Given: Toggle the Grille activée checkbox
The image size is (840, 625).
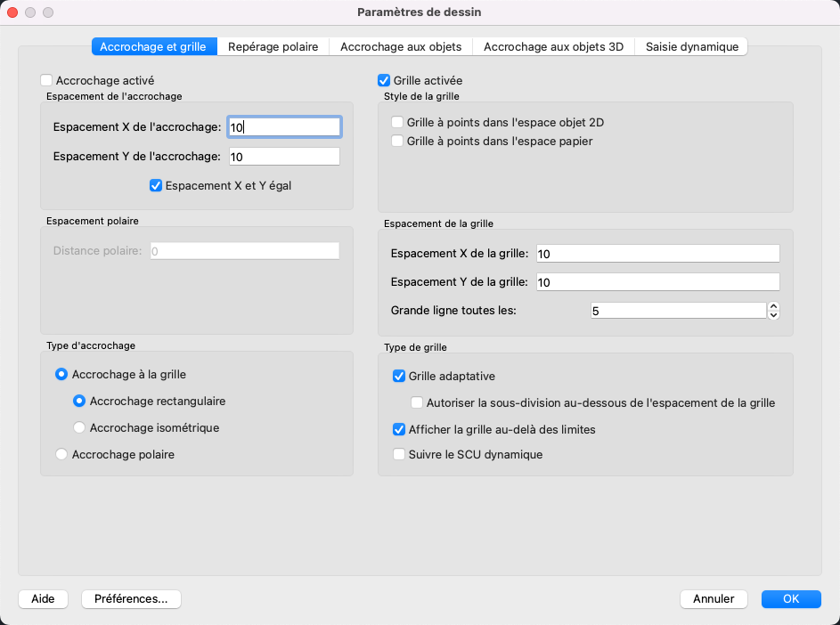Looking at the screenshot, I should click(x=384, y=80).
